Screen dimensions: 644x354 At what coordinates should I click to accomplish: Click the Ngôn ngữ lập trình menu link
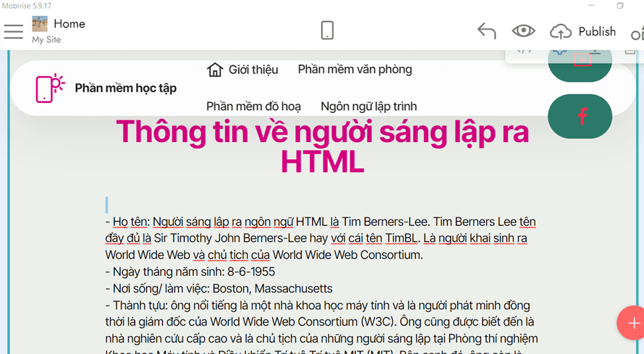(369, 106)
